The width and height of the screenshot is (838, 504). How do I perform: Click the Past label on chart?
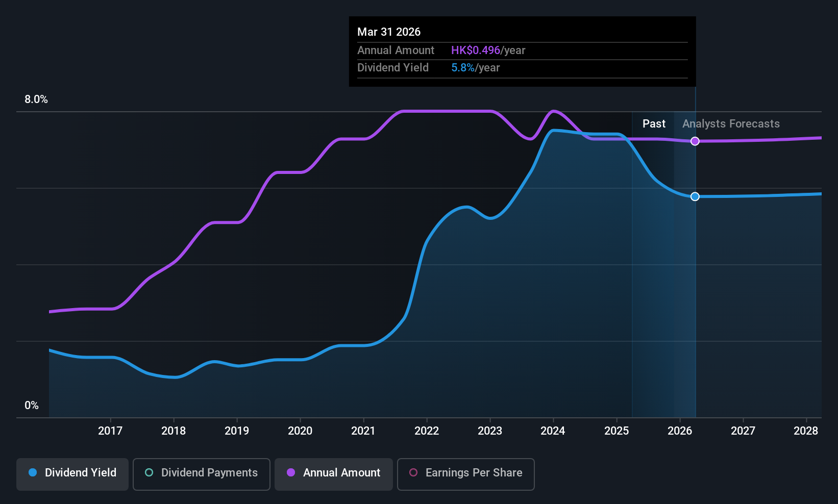coord(654,124)
